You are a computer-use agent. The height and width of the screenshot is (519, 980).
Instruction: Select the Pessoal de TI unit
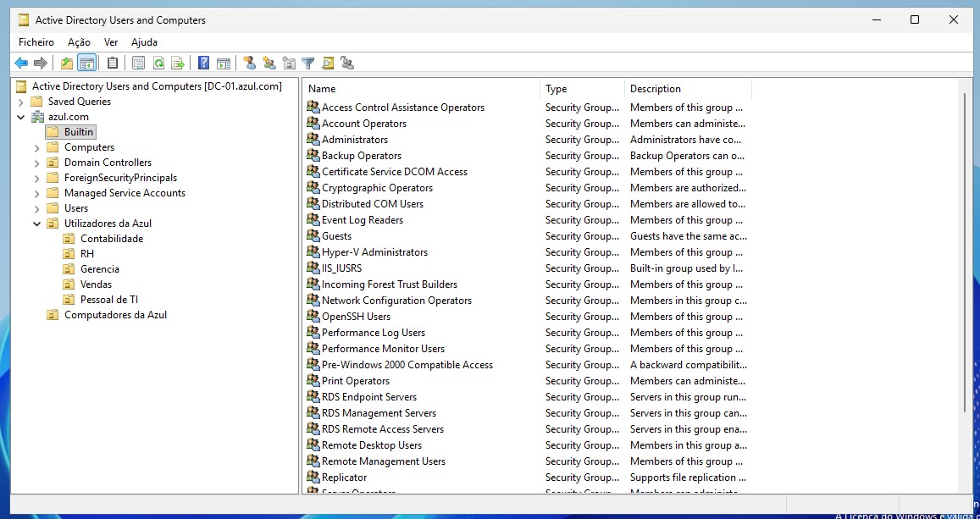[109, 300]
